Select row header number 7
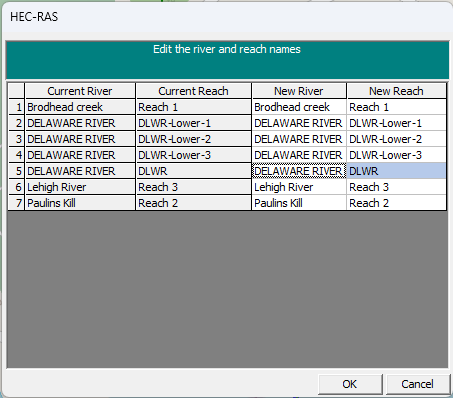The width and height of the screenshot is (453, 398). coord(16,203)
